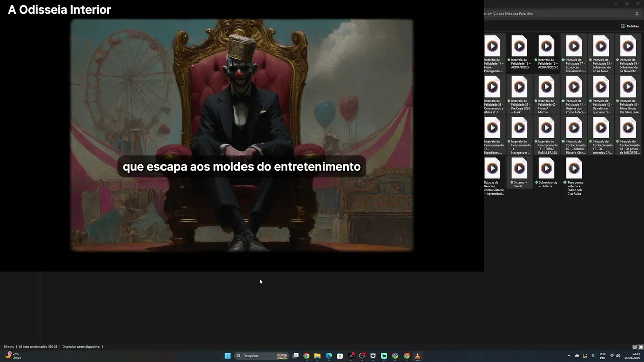Click the '86 itens' count in status bar

(x=9, y=347)
